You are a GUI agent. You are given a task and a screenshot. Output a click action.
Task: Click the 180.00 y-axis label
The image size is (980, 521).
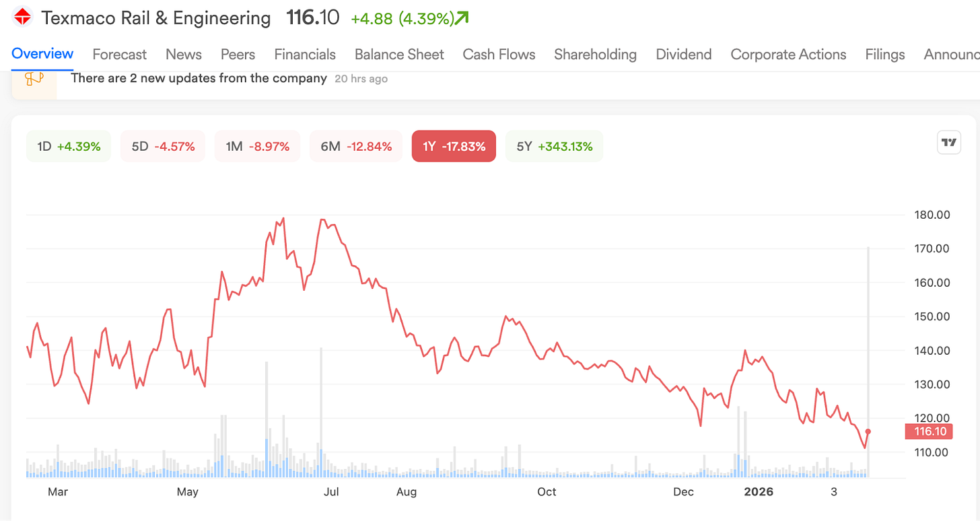coord(932,215)
